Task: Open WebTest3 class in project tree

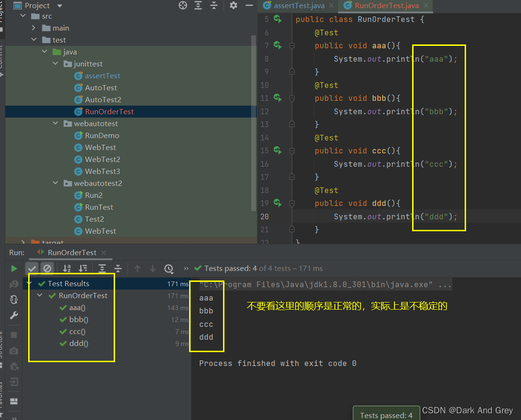Action: pos(102,172)
